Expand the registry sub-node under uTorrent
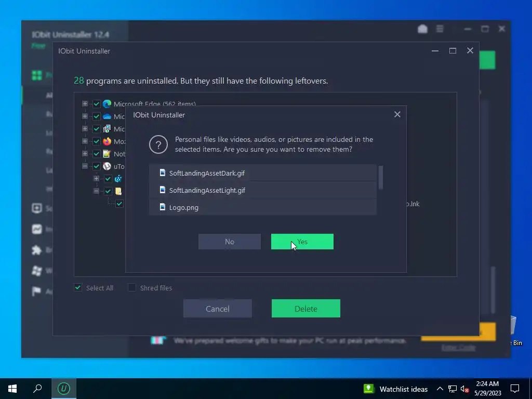Image resolution: width=532 pixels, height=399 pixels. [x=96, y=179]
